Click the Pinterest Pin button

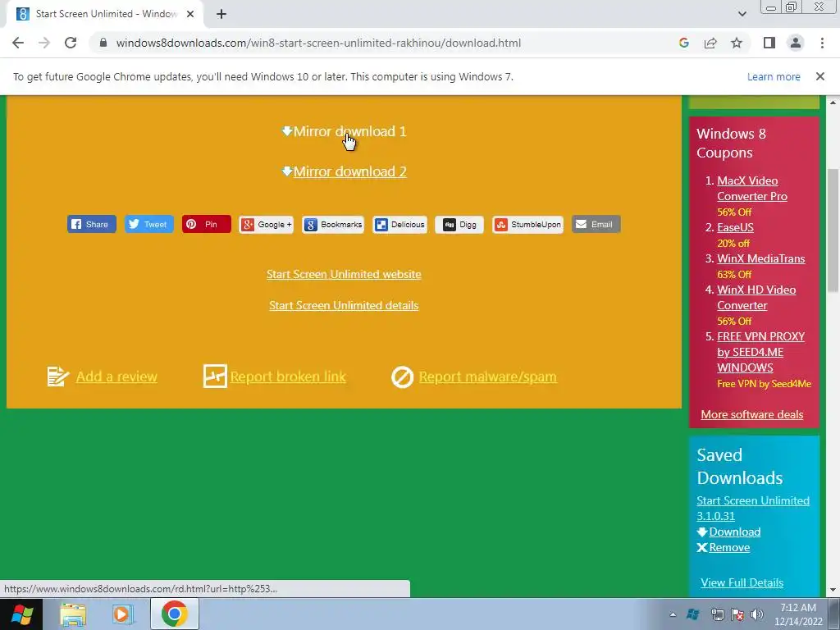click(206, 224)
